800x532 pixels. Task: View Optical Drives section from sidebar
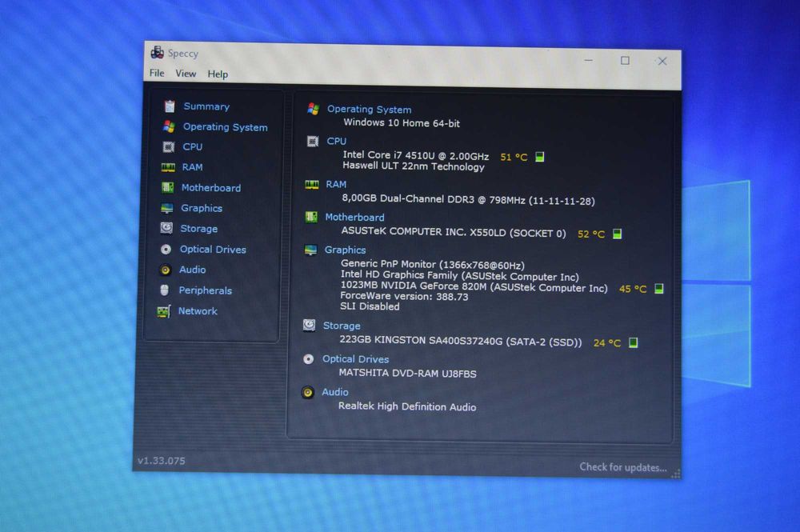(x=213, y=250)
